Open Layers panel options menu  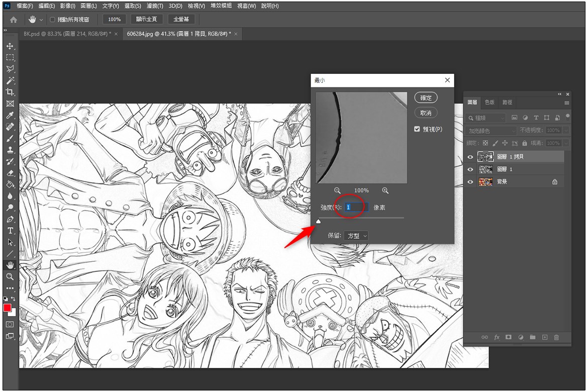tap(566, 103)
